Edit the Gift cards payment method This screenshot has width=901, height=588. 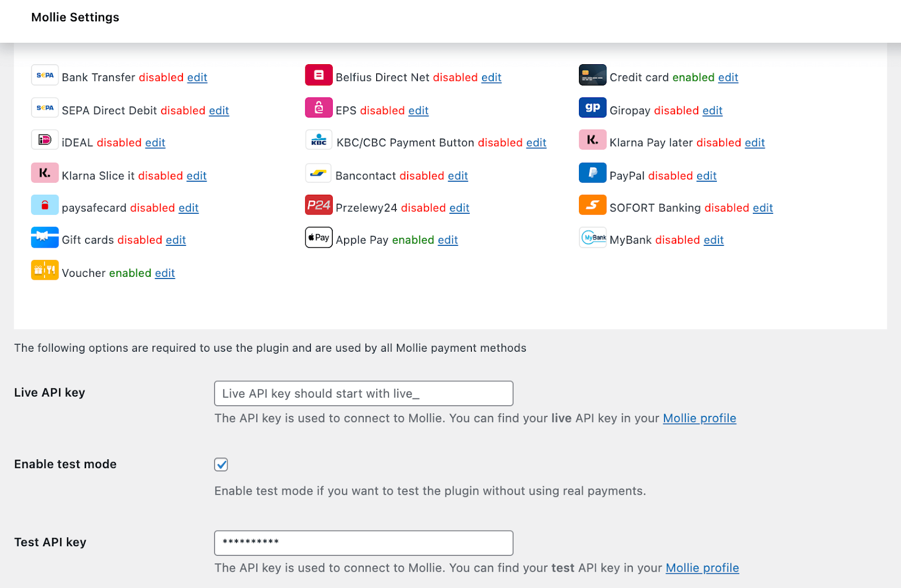click(x=176, y=240)
